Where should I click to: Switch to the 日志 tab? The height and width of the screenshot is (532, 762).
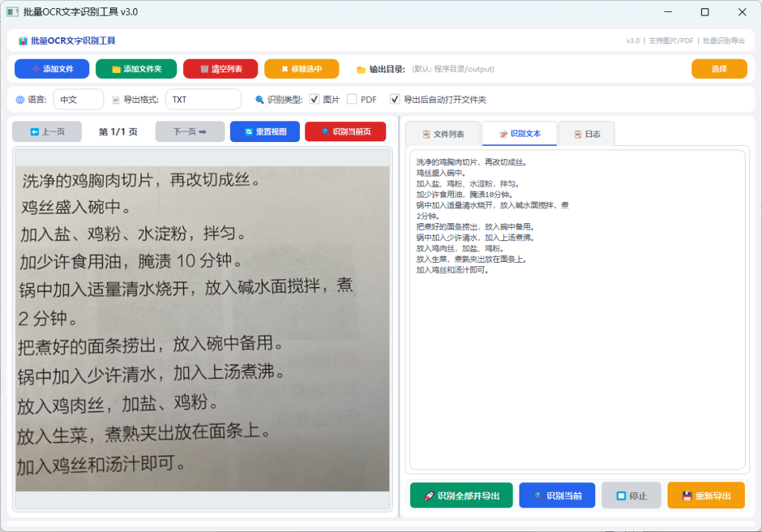[586, 134]
